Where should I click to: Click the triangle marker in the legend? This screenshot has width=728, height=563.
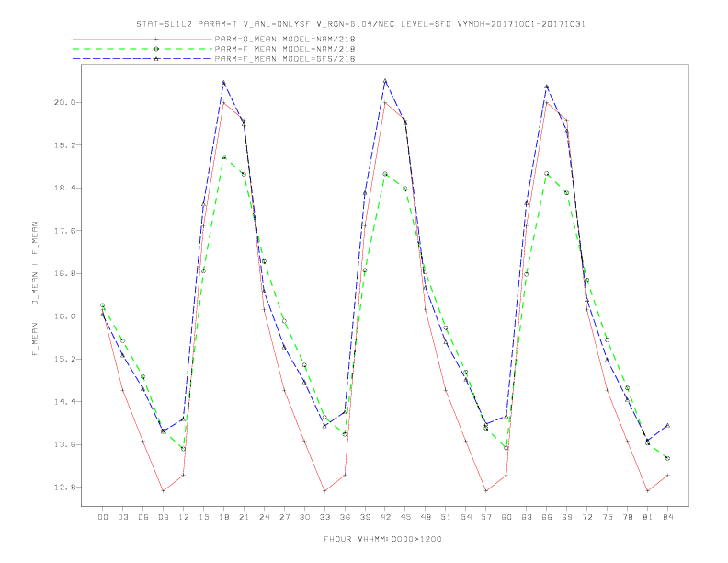[156, 59]
